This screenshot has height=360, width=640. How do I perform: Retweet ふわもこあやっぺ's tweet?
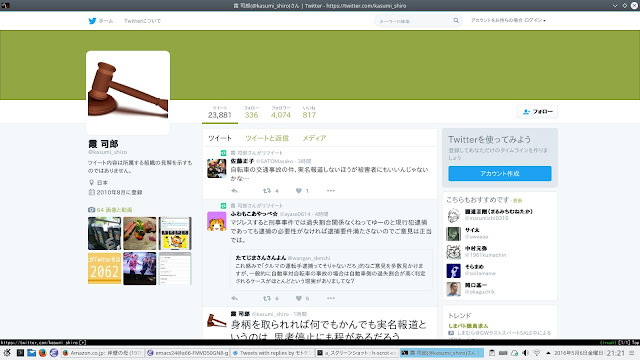coord(267,298)
